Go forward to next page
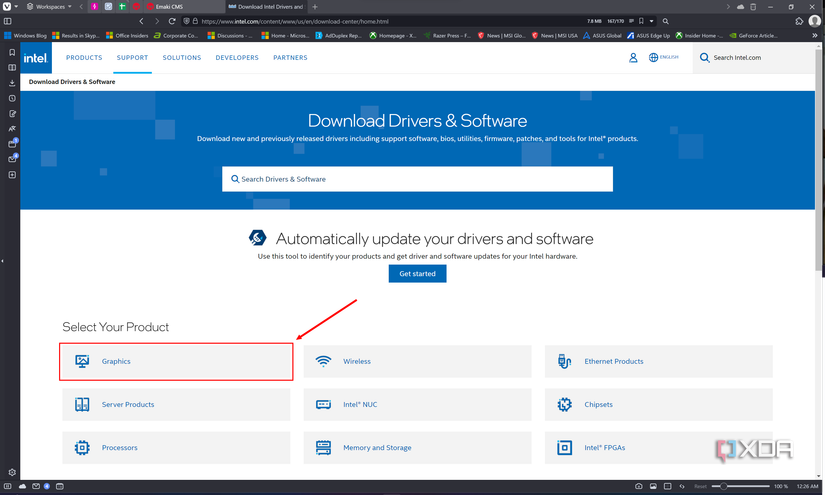The height and width of the screenshot is (495, 825). click(x=156, y=21)
